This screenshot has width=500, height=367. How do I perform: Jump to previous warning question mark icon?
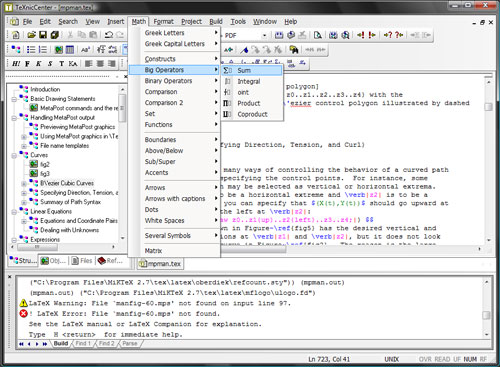tap(388, 35)
